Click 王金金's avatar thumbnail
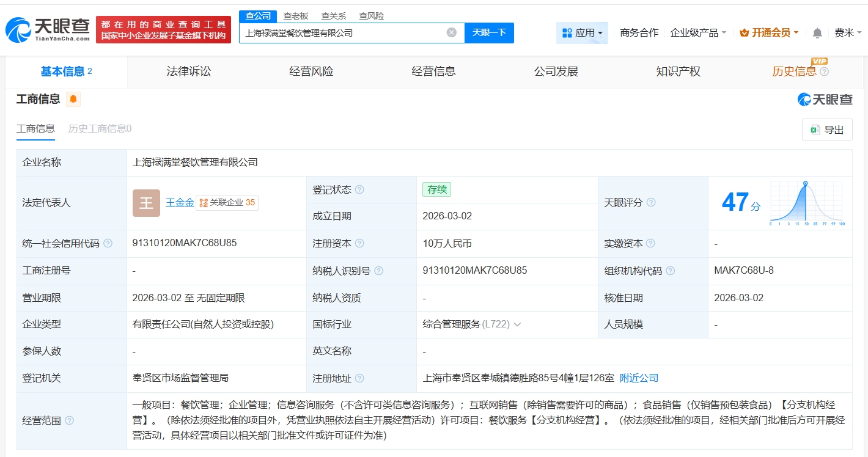 (145, 202)
